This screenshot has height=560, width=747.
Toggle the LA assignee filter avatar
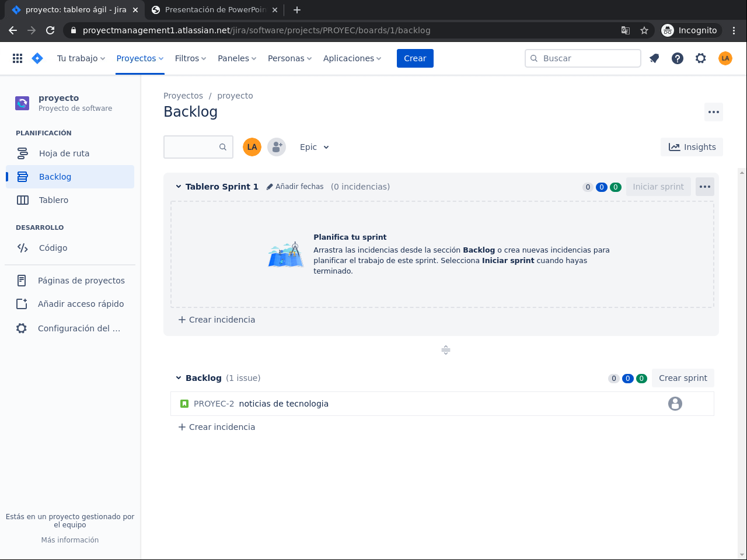click(x=252, y=147)
